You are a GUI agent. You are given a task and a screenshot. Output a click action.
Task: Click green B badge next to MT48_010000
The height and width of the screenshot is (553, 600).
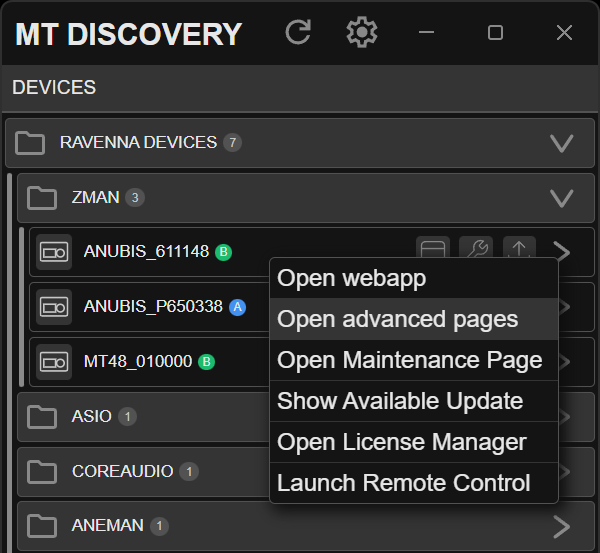(207, 362)
